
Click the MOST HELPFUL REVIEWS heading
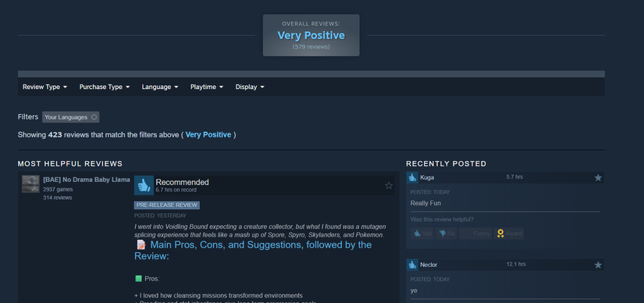pyautogui.click(x=70, y=164)
